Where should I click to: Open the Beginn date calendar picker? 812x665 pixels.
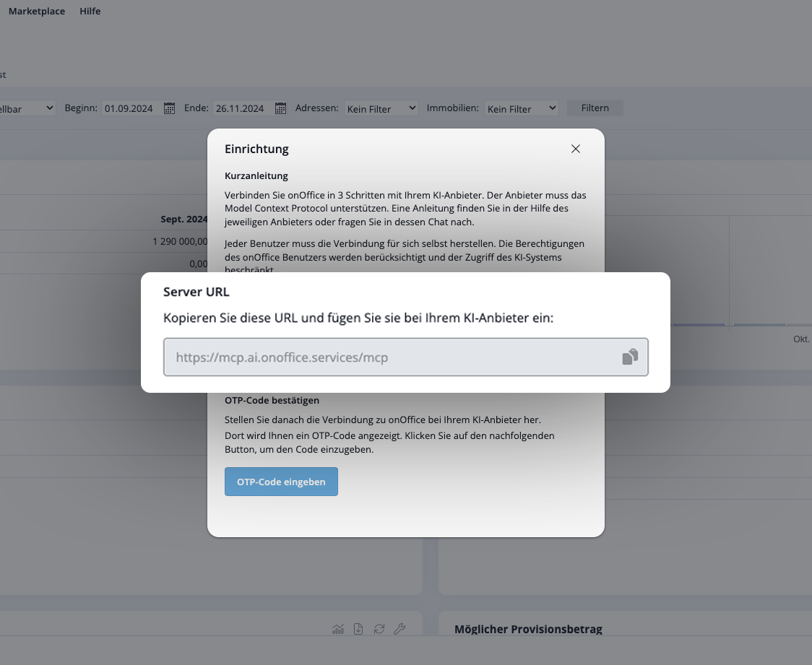169,108
